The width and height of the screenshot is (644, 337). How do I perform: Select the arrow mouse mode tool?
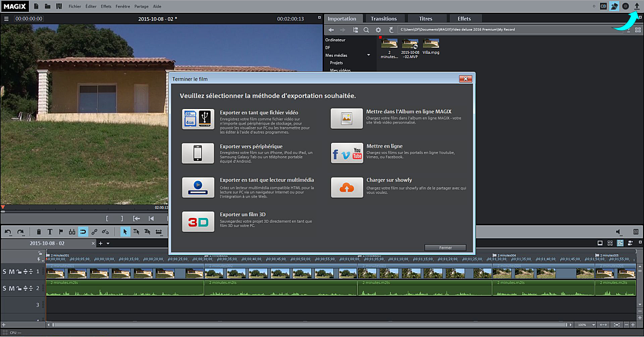(125, 232)
